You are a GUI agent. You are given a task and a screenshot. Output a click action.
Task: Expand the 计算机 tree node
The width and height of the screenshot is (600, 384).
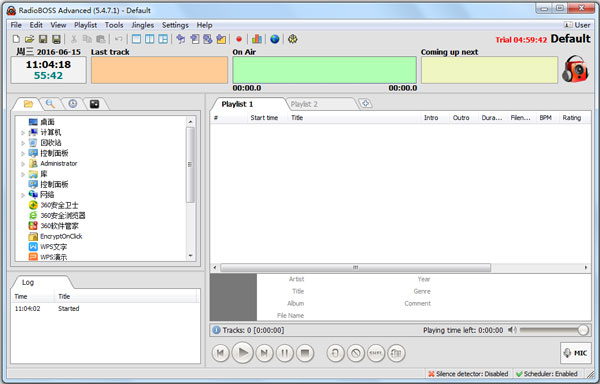pos(23,133)
